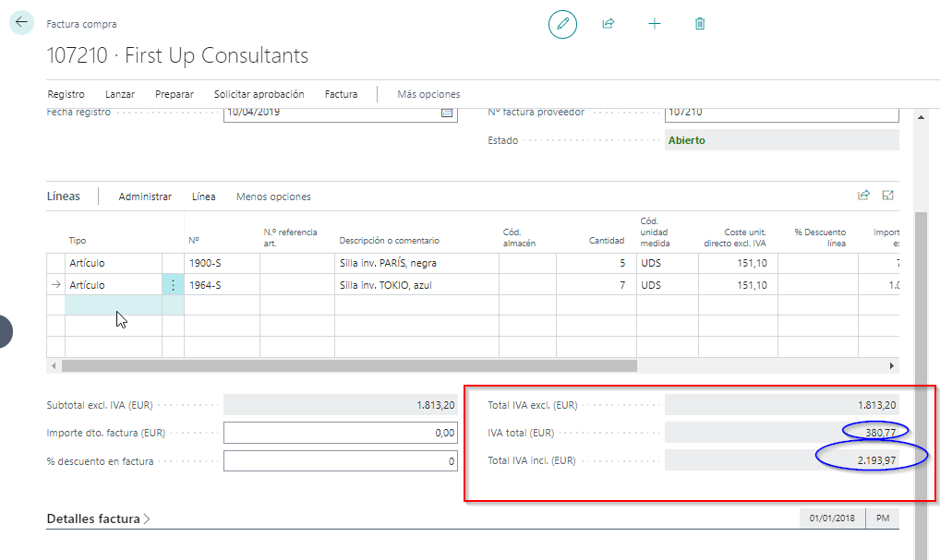Viewport: 940px width, 560px height.
Task: Click the % Descuento línea column header
Action: [x=820, y=237]
